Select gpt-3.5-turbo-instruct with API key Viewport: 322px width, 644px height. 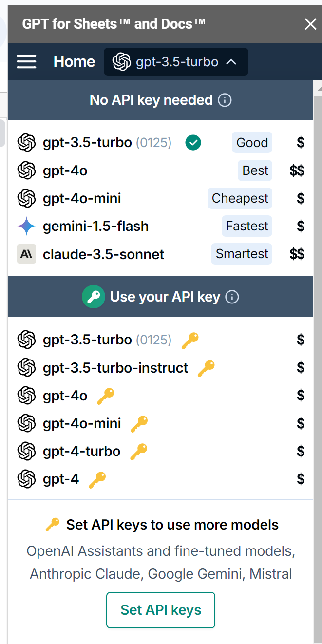[x=161, y=368]
